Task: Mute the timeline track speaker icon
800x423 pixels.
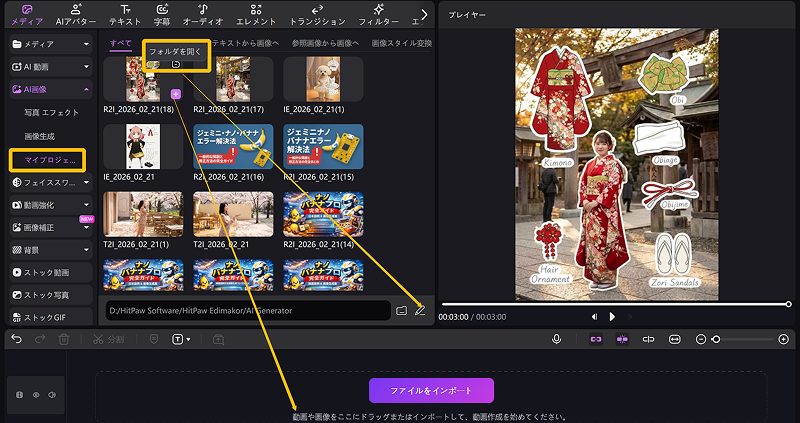Action: tap(51, 395)
